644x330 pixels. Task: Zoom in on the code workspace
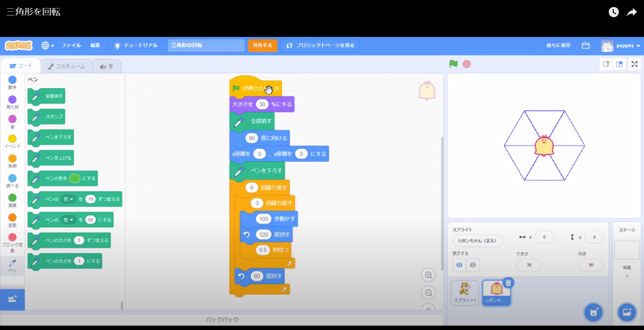point(428,275)
